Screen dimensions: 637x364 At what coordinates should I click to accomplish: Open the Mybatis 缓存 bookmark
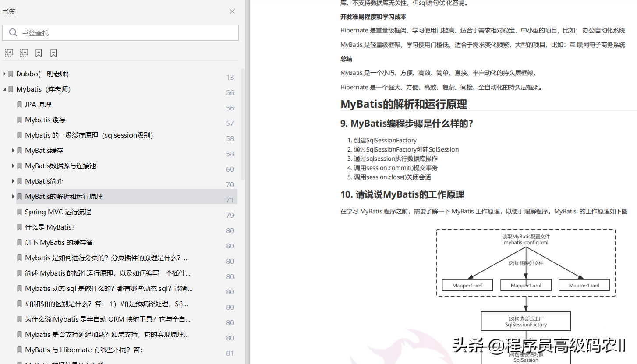click(45, 120)
